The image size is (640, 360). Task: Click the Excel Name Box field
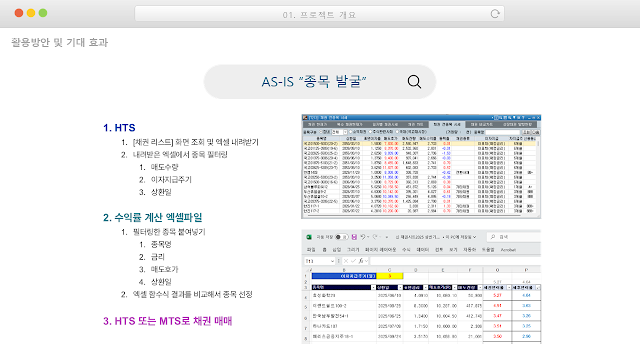click(319, 261)
